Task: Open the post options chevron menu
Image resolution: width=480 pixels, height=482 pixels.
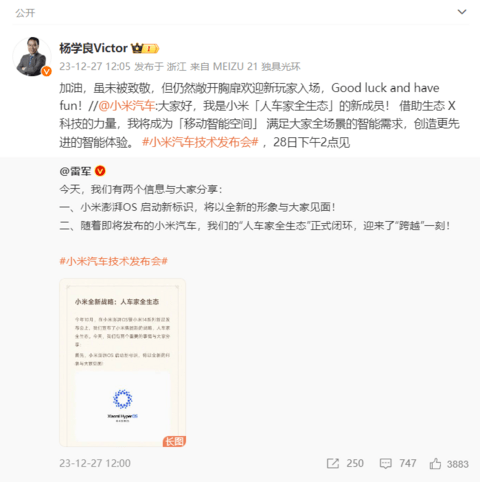Action: [x=462, y=12]
